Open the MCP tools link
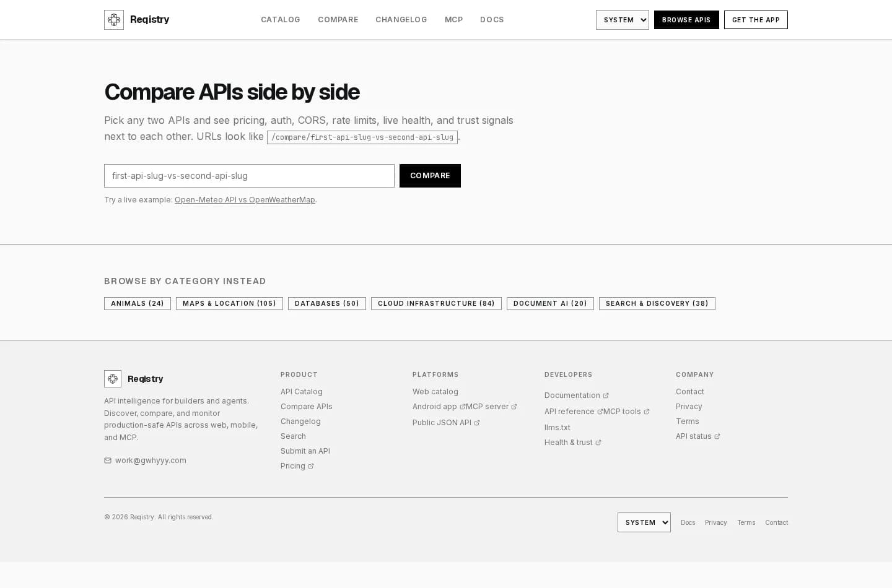This screenshot has width=892, height=588. point(626,412)
